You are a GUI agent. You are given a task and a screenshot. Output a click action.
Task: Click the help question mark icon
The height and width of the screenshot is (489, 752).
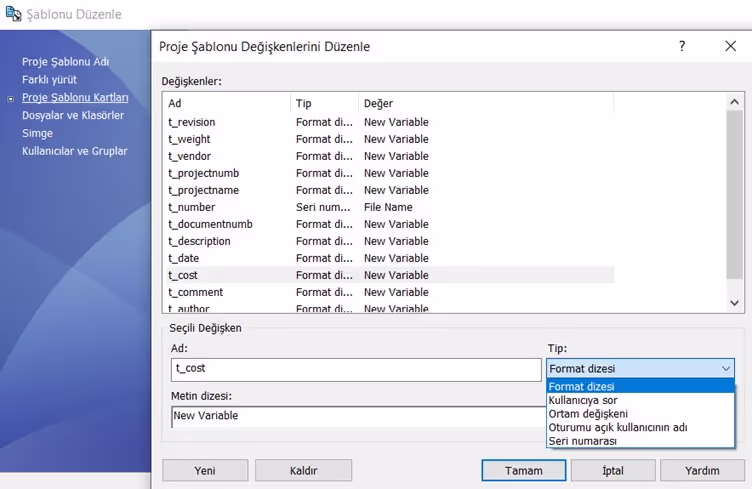pyautogui.click(x=682, y=46)
